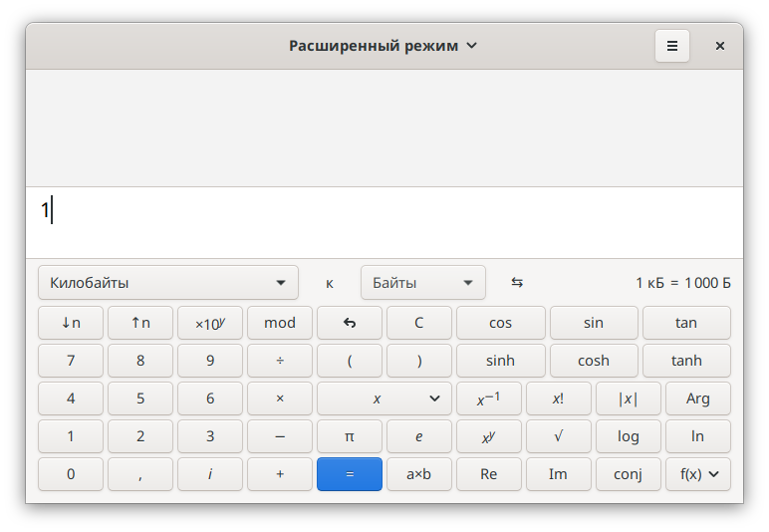The height and width of the screenshot is (532, 769).
Task: Click the C clear button
Action: pyautogui.click(x=419, y=323)
